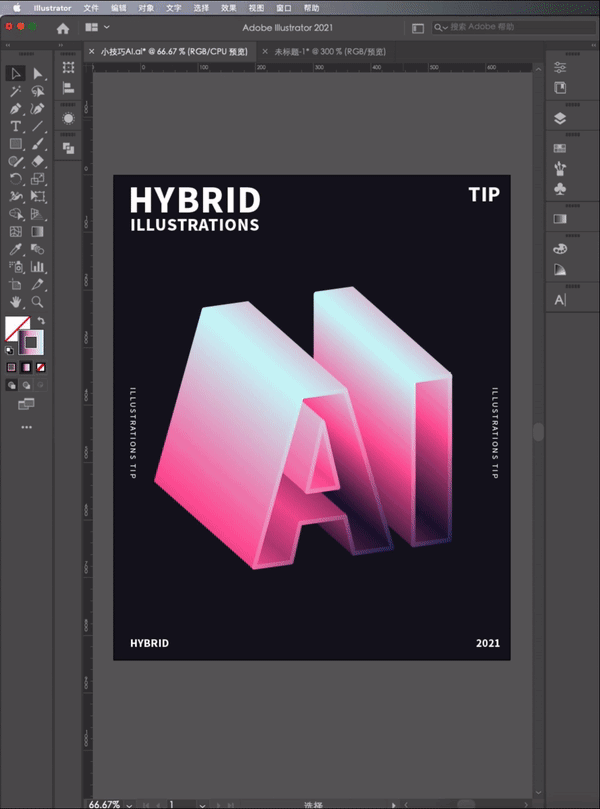Viewport: 600px width, 809px height.
Task: Open the Symbols club icon panel
Action: tap(560, 189)
